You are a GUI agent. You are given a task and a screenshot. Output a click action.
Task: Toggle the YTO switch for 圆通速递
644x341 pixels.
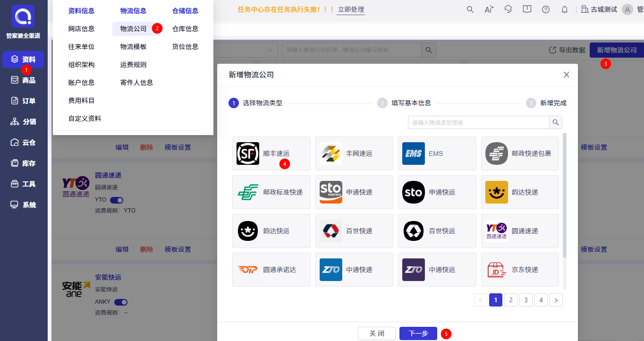[x=117, y=200]
